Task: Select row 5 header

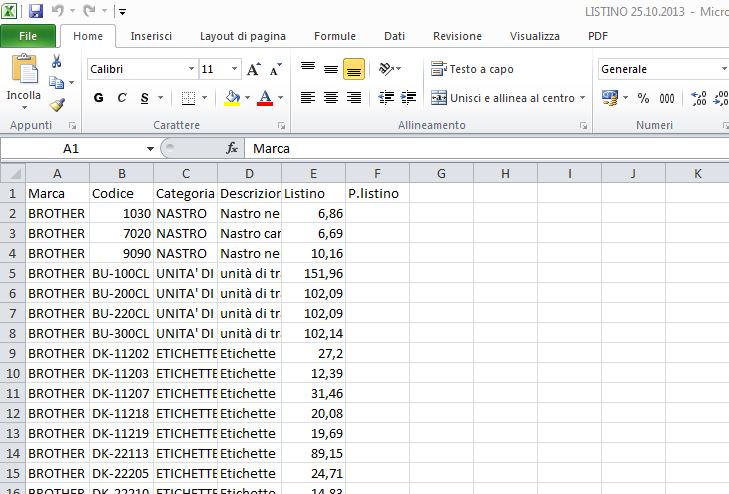Action: click(x=13, y=273)
